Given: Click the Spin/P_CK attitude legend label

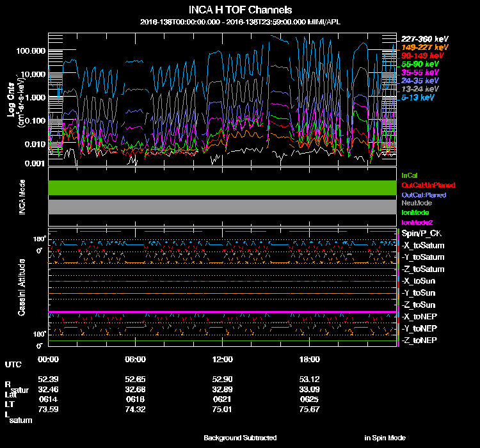Looking at the screenshot, I should click(x=420, y=233).
